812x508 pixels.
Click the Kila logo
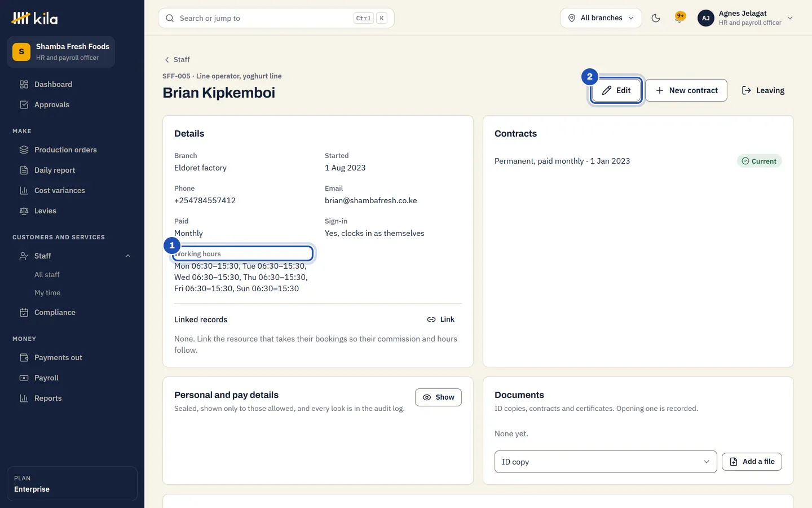point(35,19)
